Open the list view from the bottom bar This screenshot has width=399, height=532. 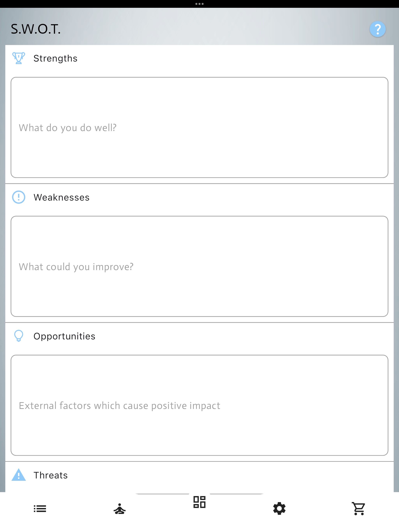click(40, 509)
